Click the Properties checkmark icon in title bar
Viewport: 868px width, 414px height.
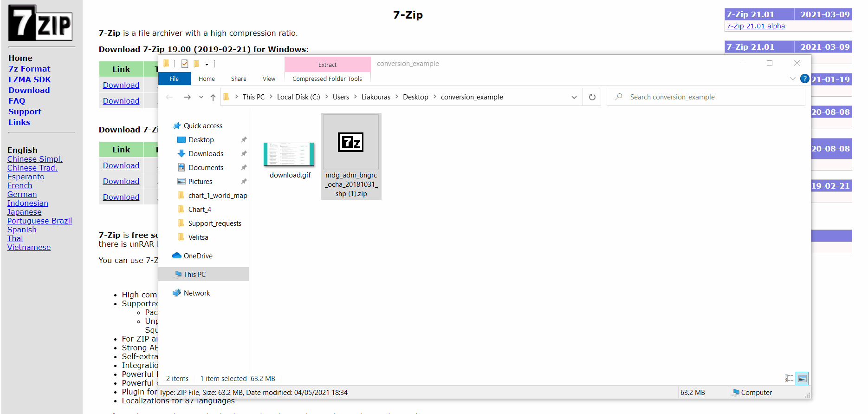[x=185, y=64]
